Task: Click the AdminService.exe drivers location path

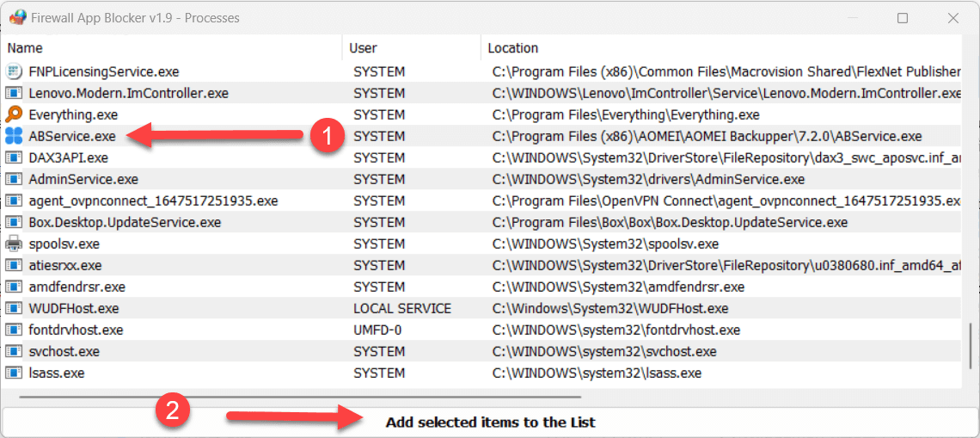Action: coord(648,180)
